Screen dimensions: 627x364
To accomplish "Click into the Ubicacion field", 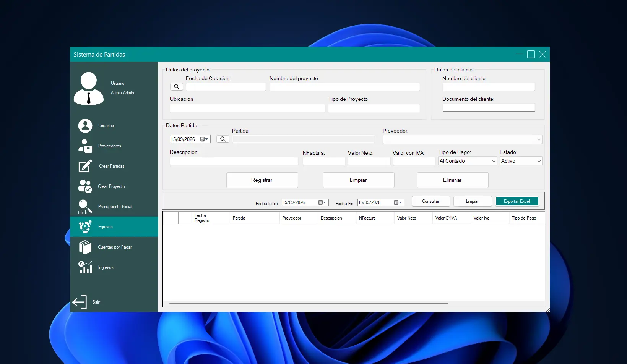I will click(247, 108).
